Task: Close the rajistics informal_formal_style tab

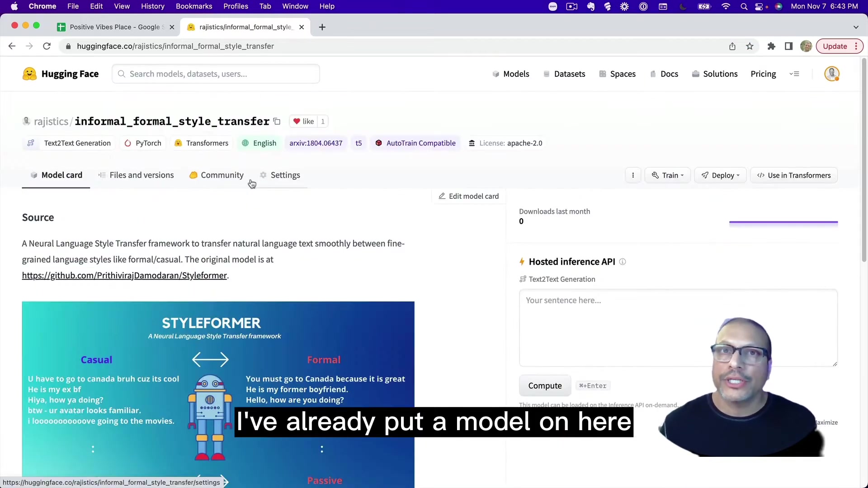Action: 302,27
